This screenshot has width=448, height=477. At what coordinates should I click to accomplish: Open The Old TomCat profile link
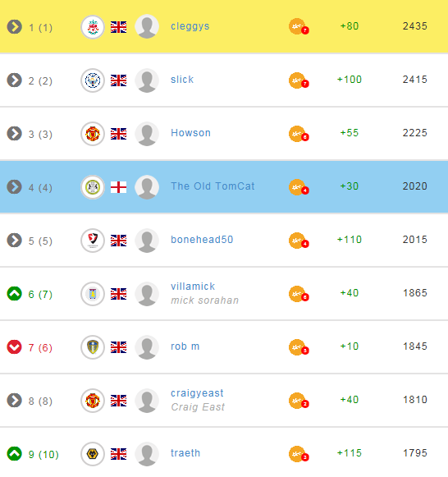[x=213, y=186]
